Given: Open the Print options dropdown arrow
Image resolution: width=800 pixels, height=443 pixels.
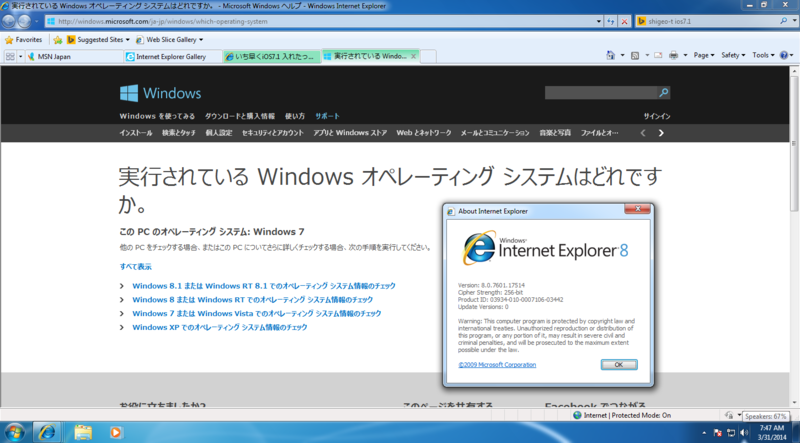Looking at the screenshot, I should [x=685, y=55].
